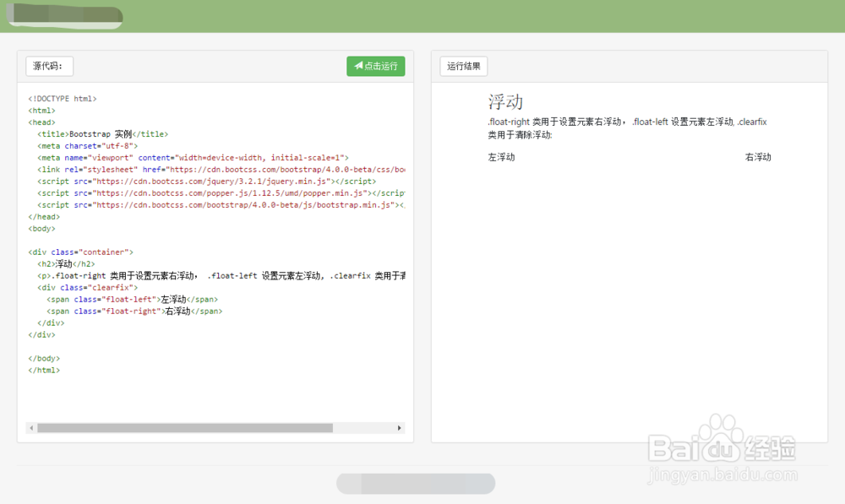Click the 浮动 heading in the result pane
The height and width of the screenshot is (504, 845).
coord(505,102)
